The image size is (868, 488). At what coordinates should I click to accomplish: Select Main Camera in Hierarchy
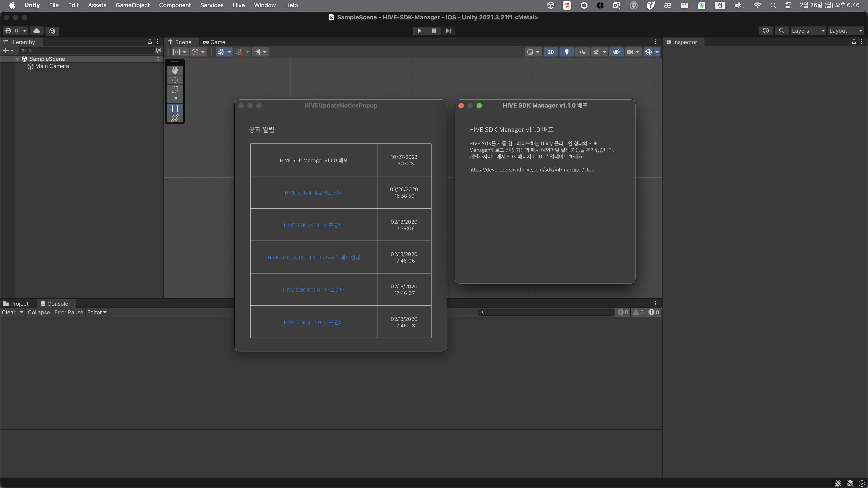pyautogui.click(x=52, y=66)
